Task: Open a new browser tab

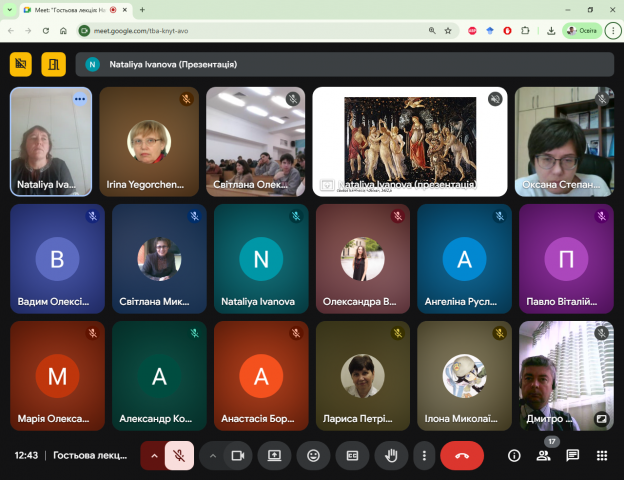Action: pyautogui.click(x=142, y=10)
